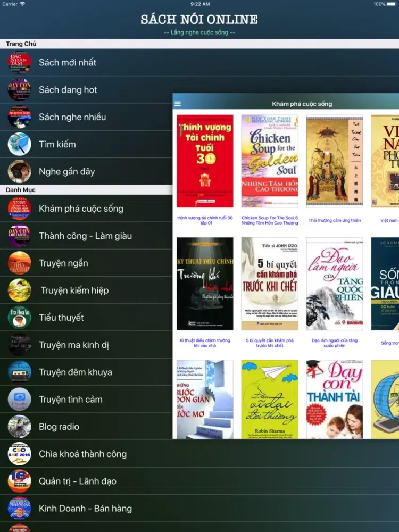Image resolution: width=399 pixels, height=532 pixels.
Task: Tap the Nghe gần đây headphone girl icon
Action: (19, 171)
